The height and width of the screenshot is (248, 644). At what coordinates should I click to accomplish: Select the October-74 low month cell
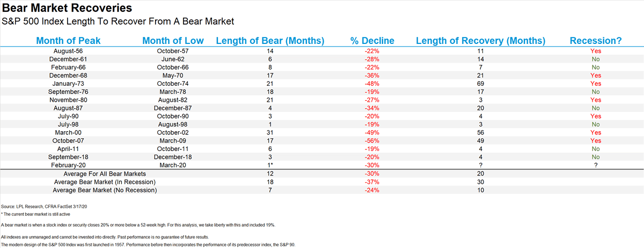click(173, 84)
